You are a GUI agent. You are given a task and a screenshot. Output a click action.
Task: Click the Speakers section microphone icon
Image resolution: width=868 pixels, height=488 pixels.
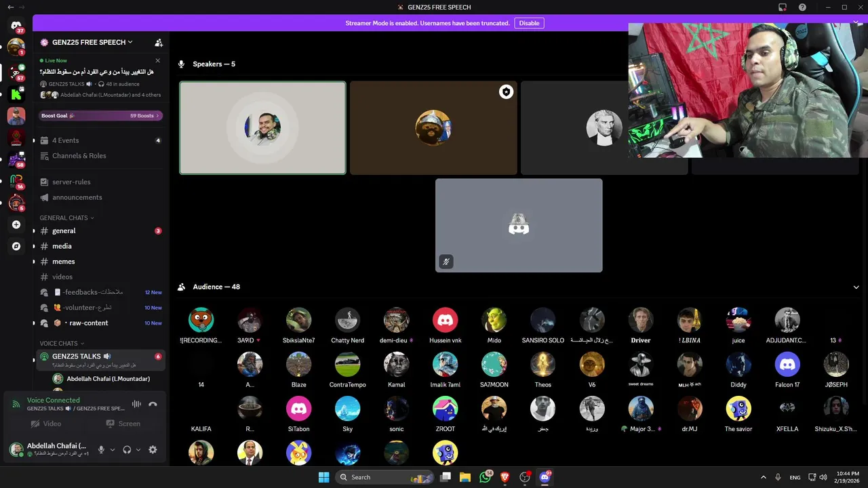pos(181,64)
